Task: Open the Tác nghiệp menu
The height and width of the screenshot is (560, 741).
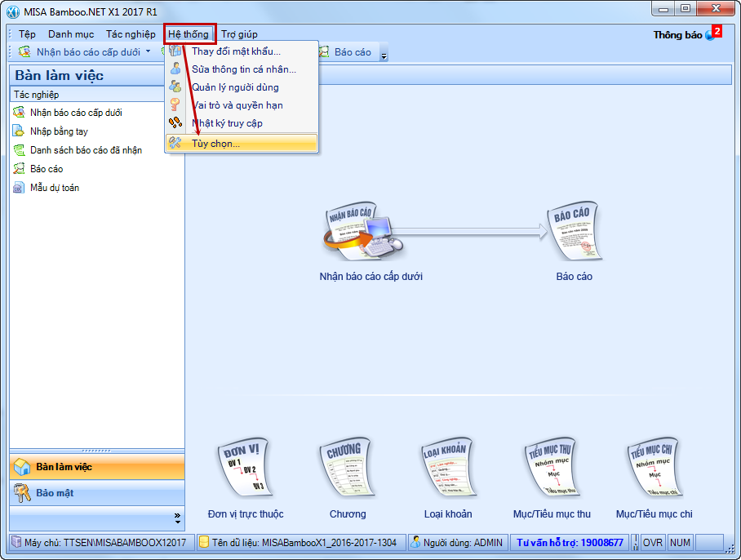Action: tap(131, 34)
